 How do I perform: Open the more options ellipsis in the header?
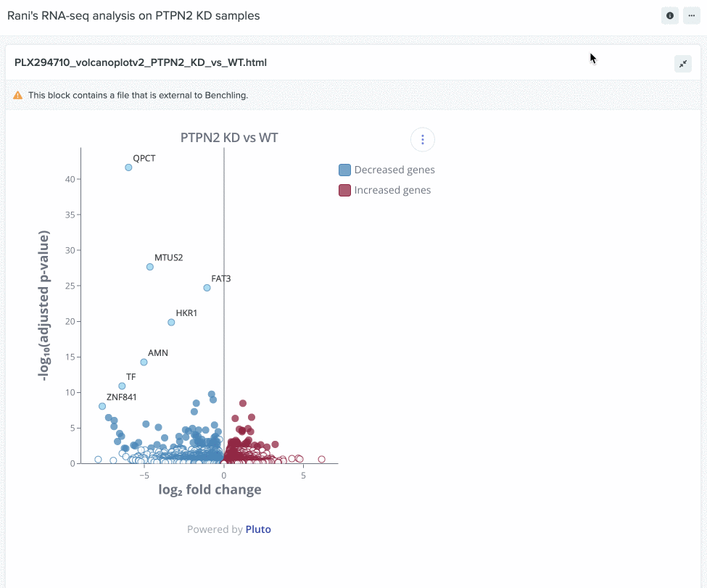691,15
